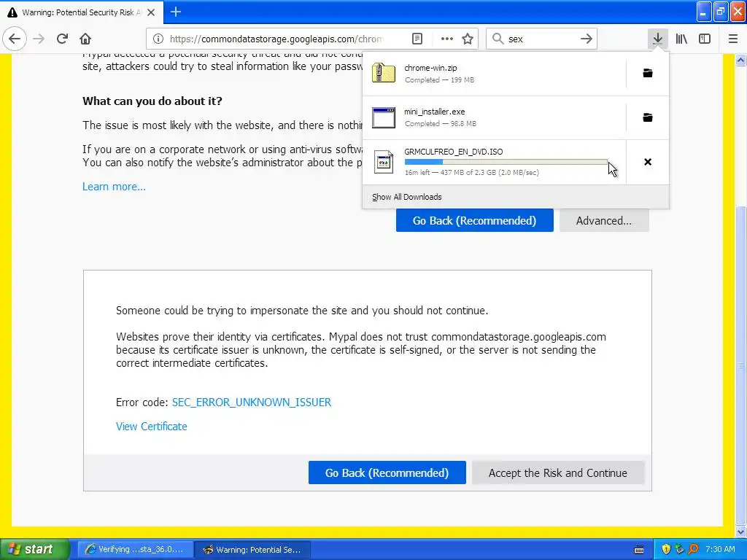Click the on-screen keyboard tray icon
747x560 pixels.
coord(639,550)
